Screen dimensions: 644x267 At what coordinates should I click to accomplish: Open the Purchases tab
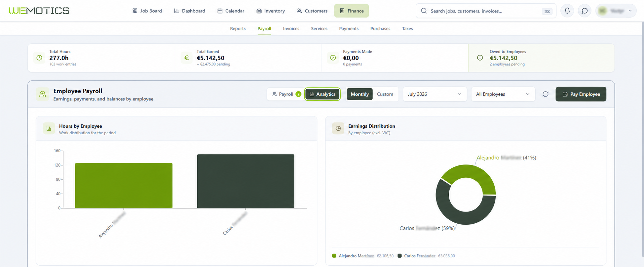(x=380, y=28)
